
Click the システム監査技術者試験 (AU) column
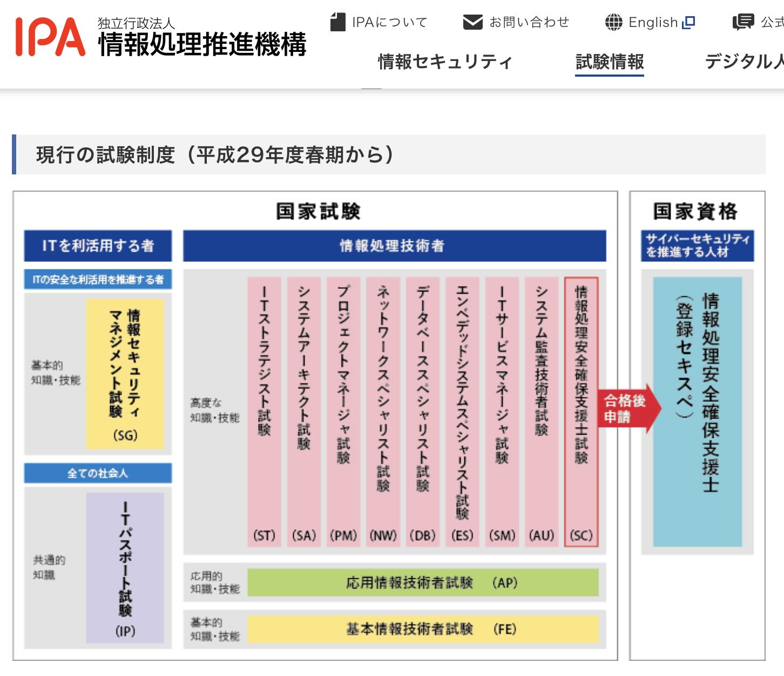pos(542,412)
